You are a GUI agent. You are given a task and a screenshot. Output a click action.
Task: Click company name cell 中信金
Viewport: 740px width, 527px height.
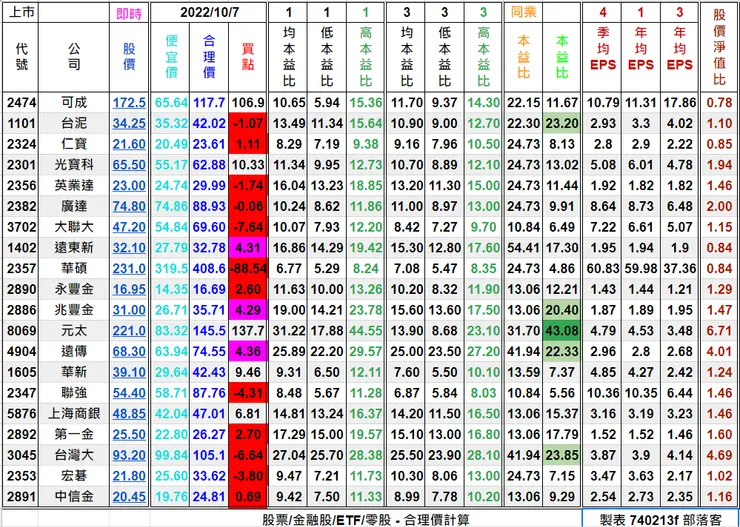pos(74,497)
